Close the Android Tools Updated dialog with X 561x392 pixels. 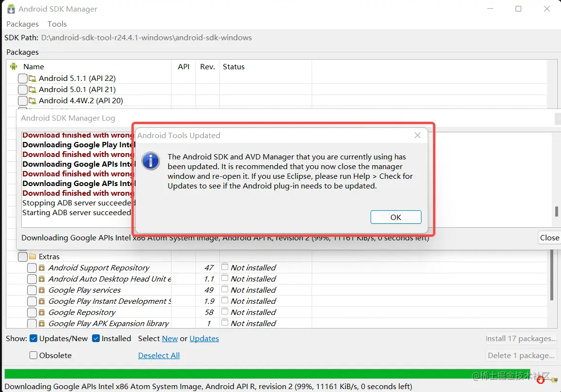[417, 135]
